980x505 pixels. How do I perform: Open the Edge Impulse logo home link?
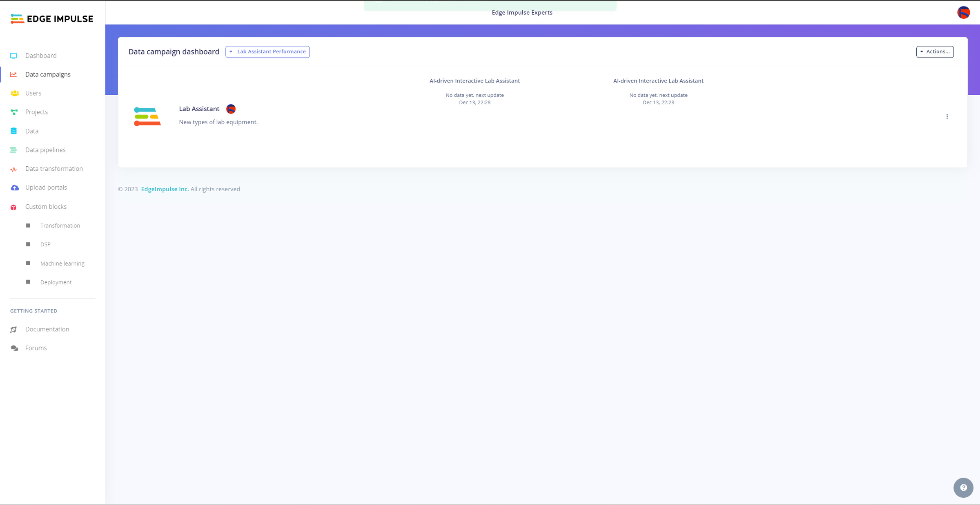[x=52, y=19]
